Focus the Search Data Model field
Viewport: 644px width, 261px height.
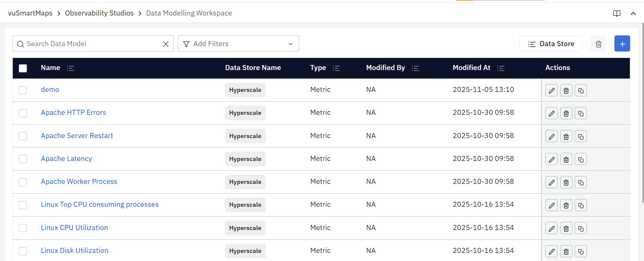click(x=91, y=44)
